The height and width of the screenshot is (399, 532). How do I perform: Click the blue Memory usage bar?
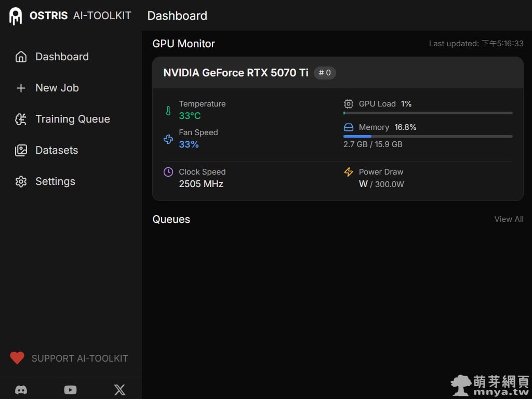(357, 136)
